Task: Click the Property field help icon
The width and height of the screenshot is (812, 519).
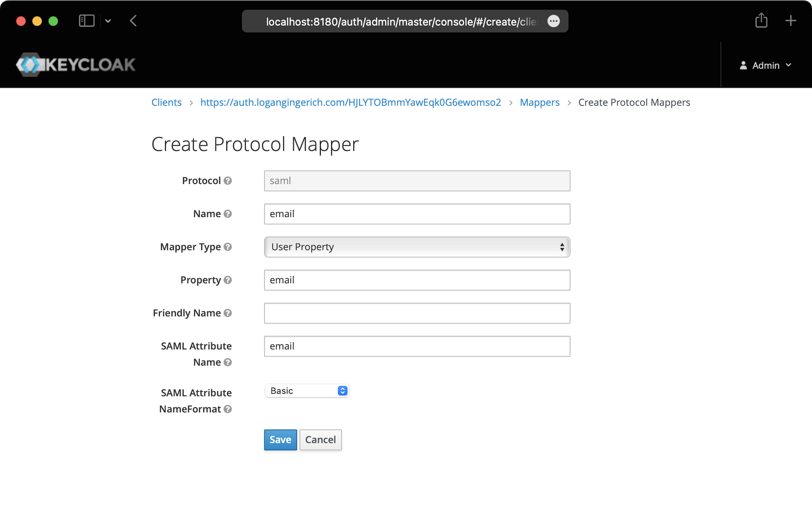Action: tap(228, 280)
